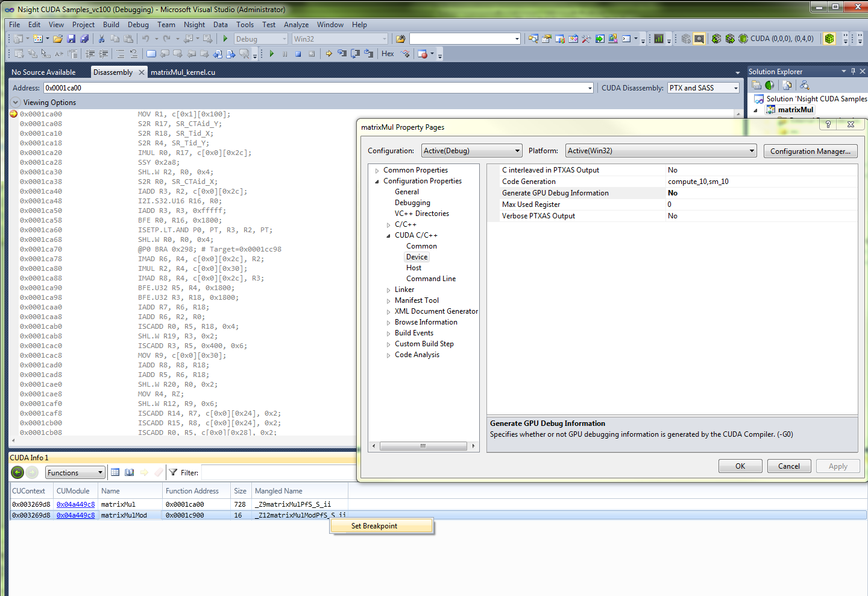Screen dimensions: 868x596
Task: Open Configuration Active(Debug) dropdown
Action: [x=472, y=151]
